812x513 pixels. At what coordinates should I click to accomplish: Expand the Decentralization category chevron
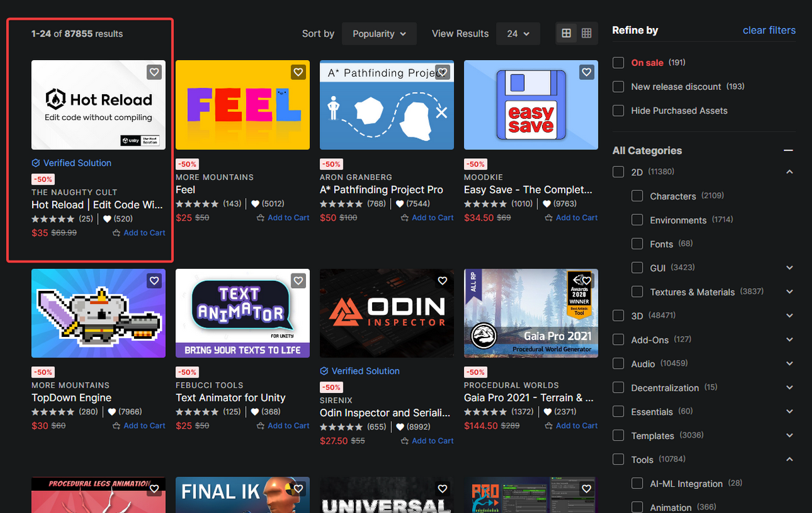789,388
